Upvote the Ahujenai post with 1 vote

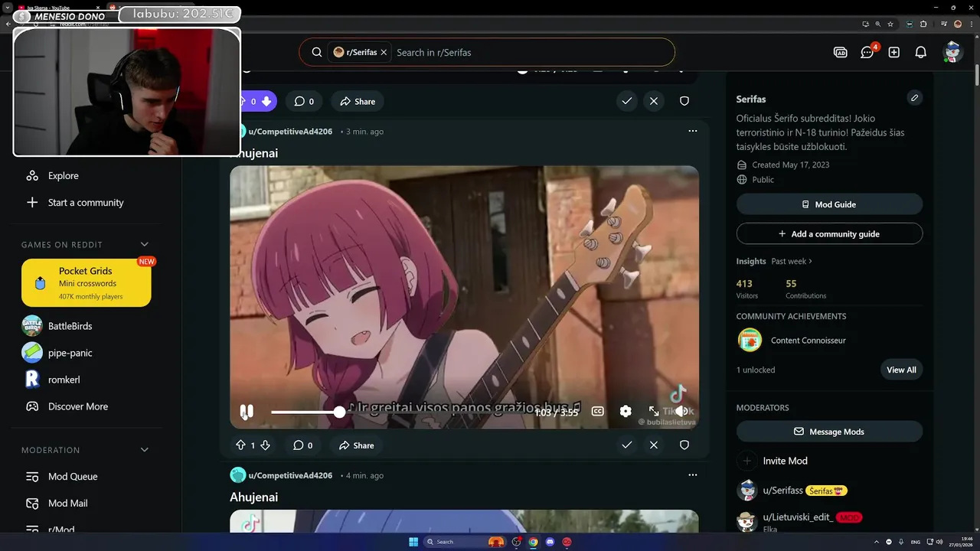240,445
